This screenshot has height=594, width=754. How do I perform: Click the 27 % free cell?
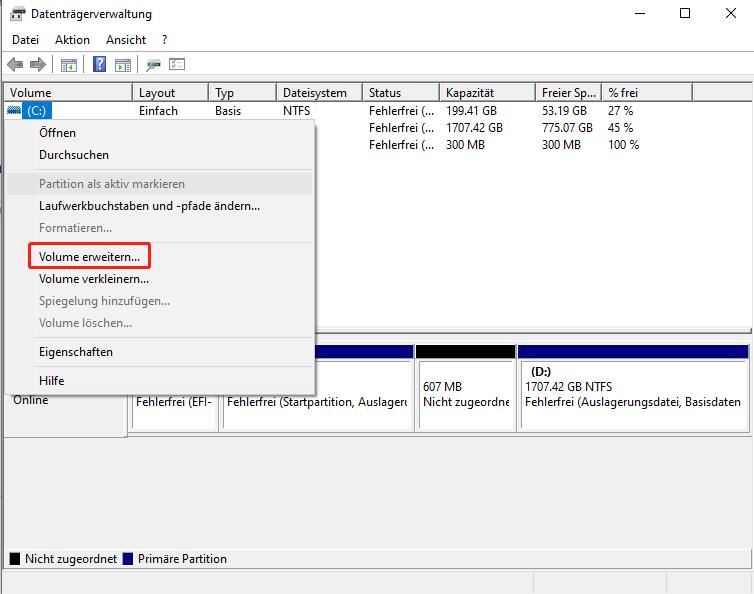(x=620, y=111)
